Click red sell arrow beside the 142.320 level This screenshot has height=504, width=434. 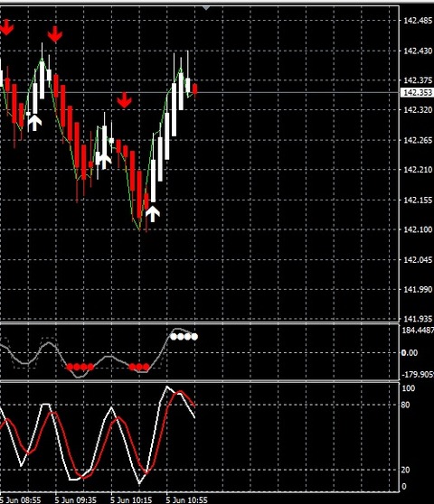(124, 100)
